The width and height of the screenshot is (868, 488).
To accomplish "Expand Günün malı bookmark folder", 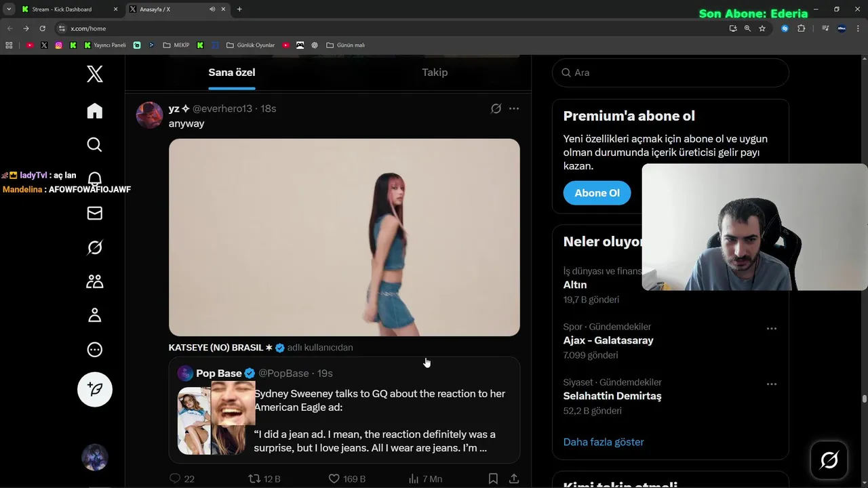I will (x=345, y=45).
